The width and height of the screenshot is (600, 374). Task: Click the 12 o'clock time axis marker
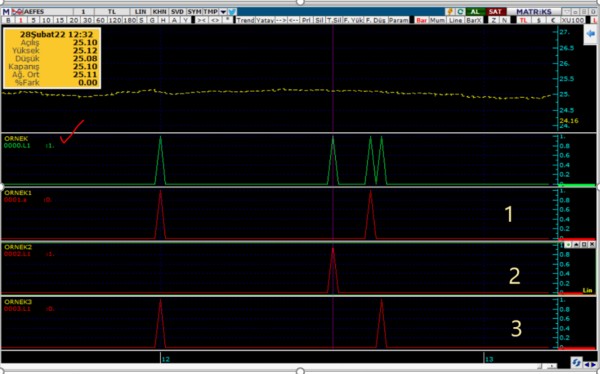pos(165,359)
